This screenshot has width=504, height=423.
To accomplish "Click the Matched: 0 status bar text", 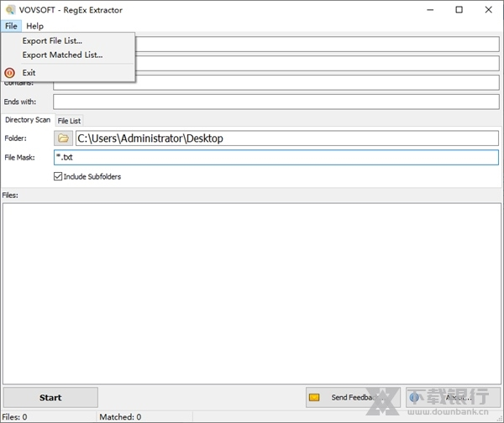I will (x=120, y=417).
